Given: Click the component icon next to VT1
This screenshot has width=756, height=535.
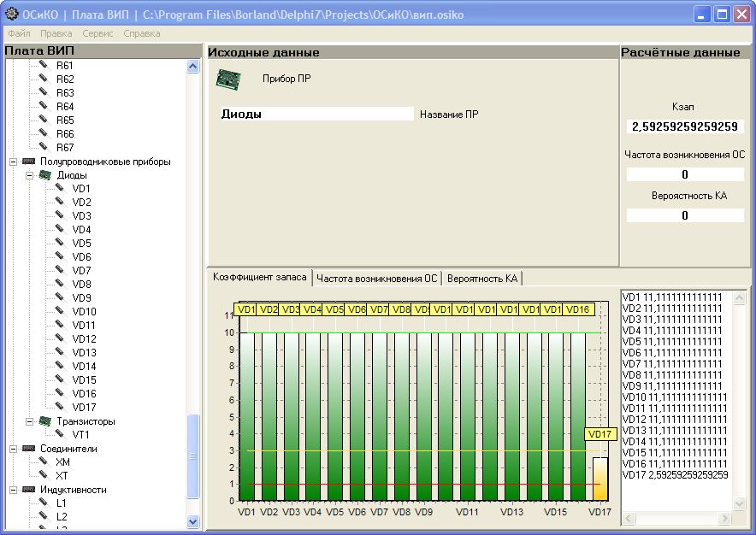Looking at the screenshot, I should pos(60,434).
